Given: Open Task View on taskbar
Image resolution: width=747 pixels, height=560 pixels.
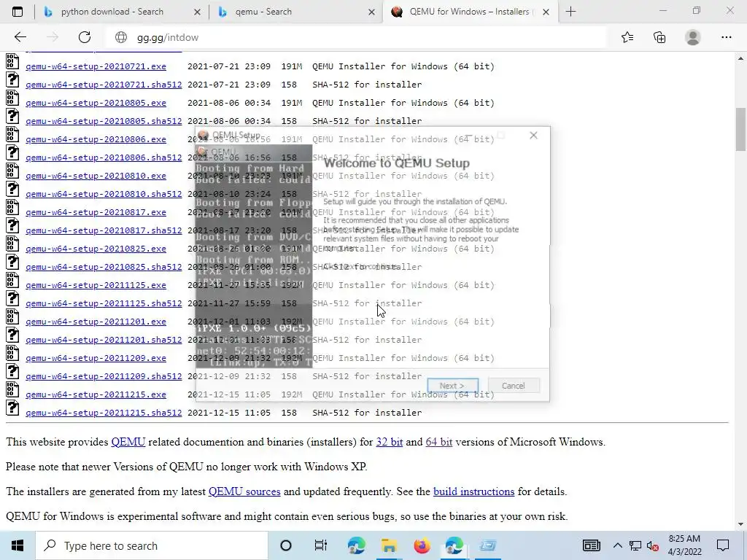Looking at the screenshot, I should point(321,545).
